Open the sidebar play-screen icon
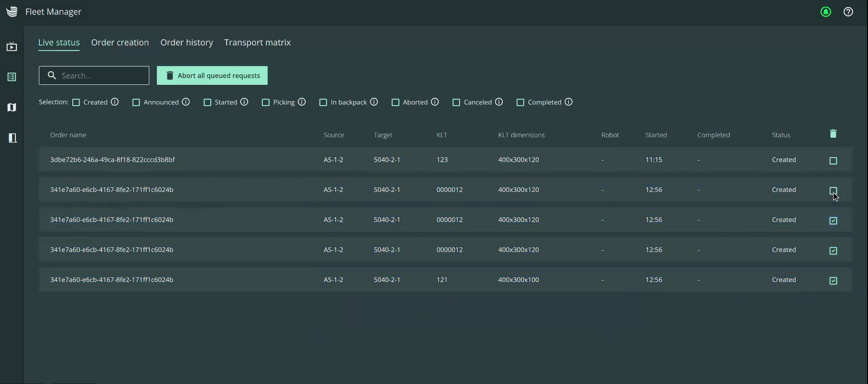The width and height of the screenshot is (868, 384). pos(12,46)
